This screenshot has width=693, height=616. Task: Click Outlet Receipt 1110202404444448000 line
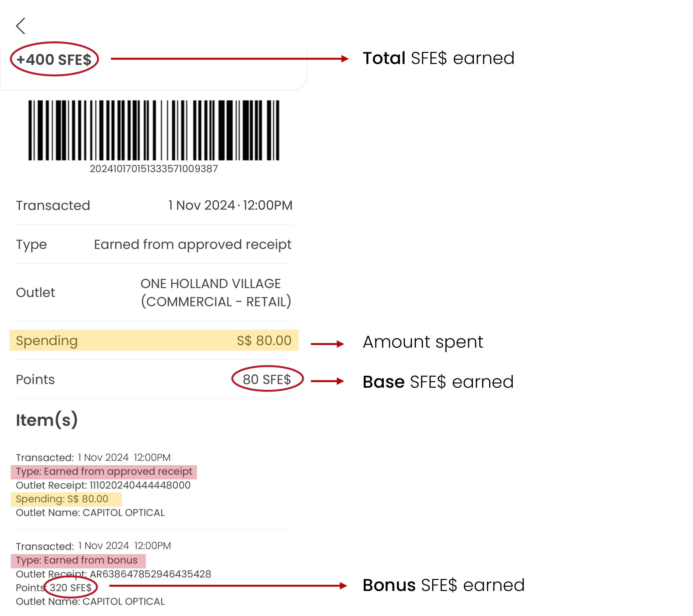click(103, 485)
